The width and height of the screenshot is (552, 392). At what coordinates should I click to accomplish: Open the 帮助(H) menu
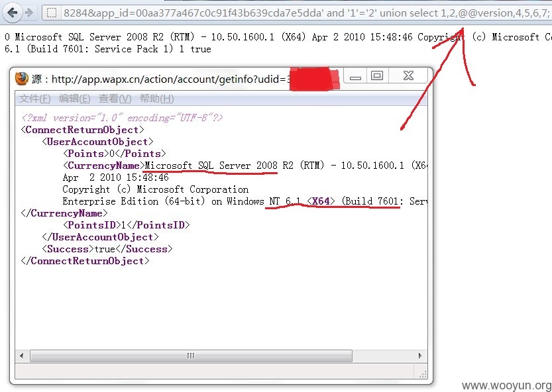click(156, 99)
